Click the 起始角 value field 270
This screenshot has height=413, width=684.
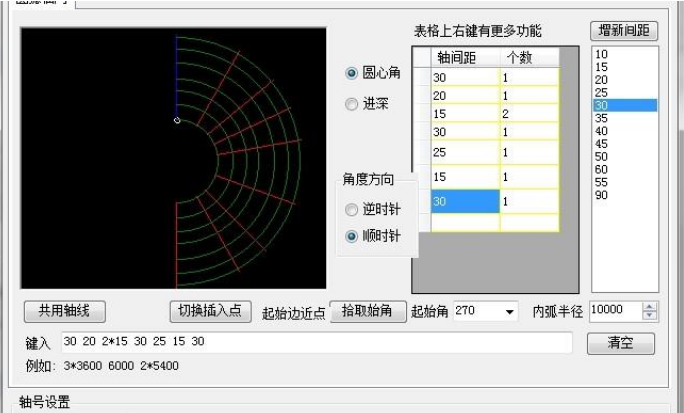click(478, 311)
